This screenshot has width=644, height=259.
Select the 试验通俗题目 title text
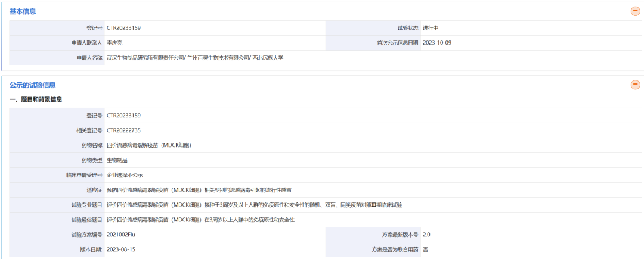[201, 220]
